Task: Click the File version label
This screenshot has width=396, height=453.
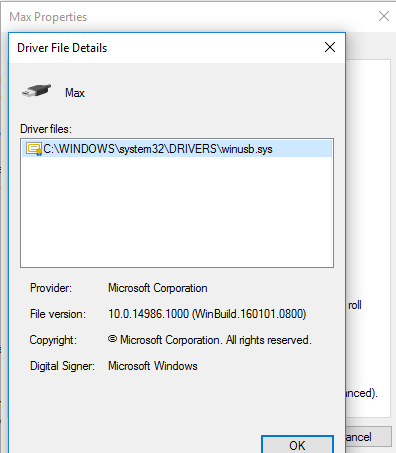Action: coord(58,314)
